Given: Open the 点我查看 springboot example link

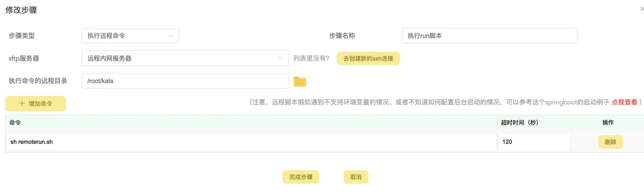Looking at the screenshot, I should tap(624, 102).
